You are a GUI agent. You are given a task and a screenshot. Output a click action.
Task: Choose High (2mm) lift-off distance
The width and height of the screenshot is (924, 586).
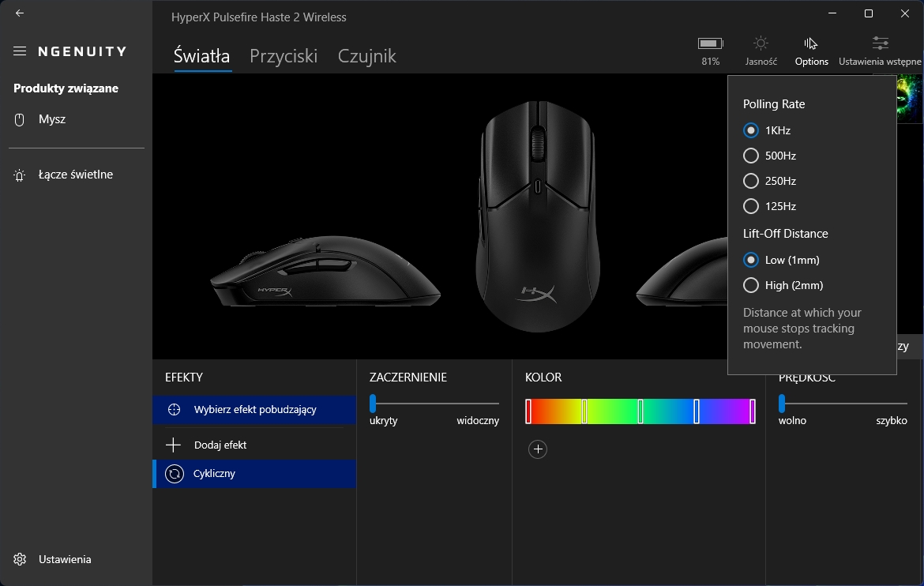pos(751,285)
